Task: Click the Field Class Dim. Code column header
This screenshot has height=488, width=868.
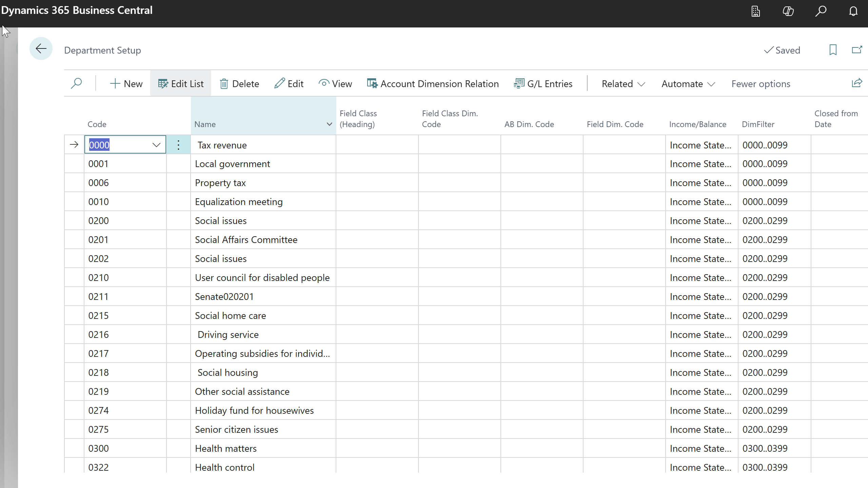Action: (x=450, y=119)
